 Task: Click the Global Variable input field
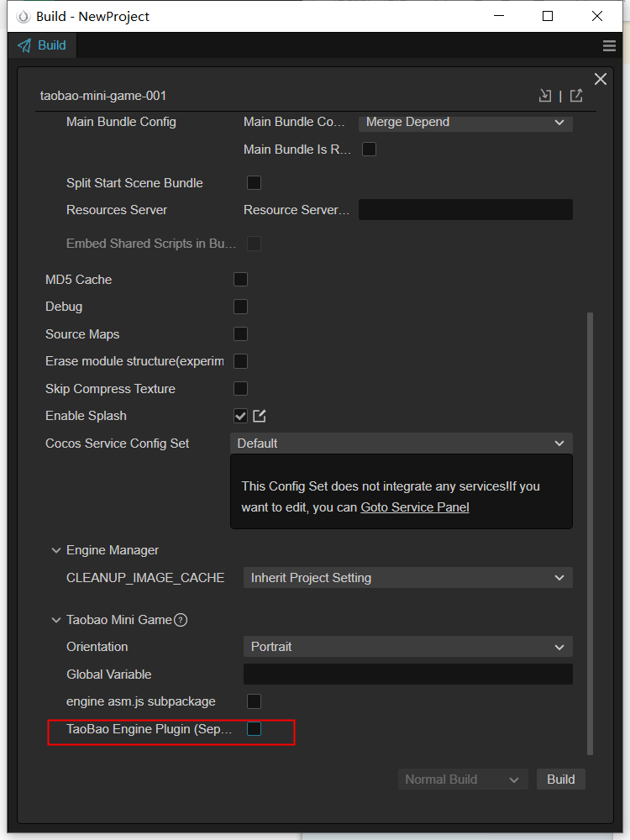pyautogui.click(x=407, y=674)
